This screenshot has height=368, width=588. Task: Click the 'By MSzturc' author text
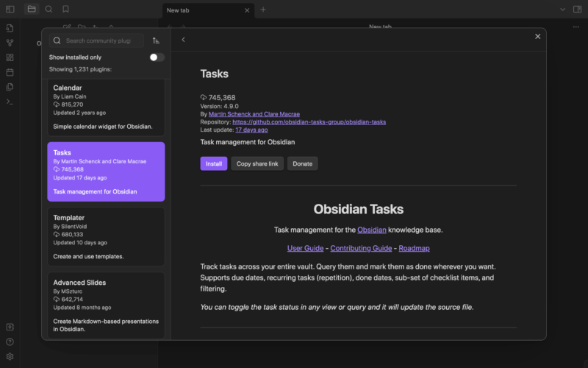coord(68,291)
